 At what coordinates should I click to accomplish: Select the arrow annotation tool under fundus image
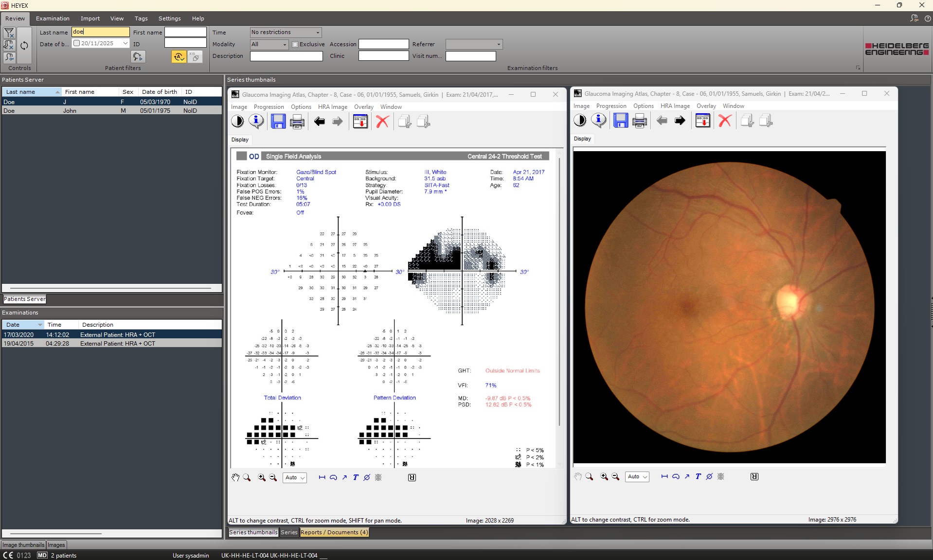pyautogui.click(x=687, y=476)
